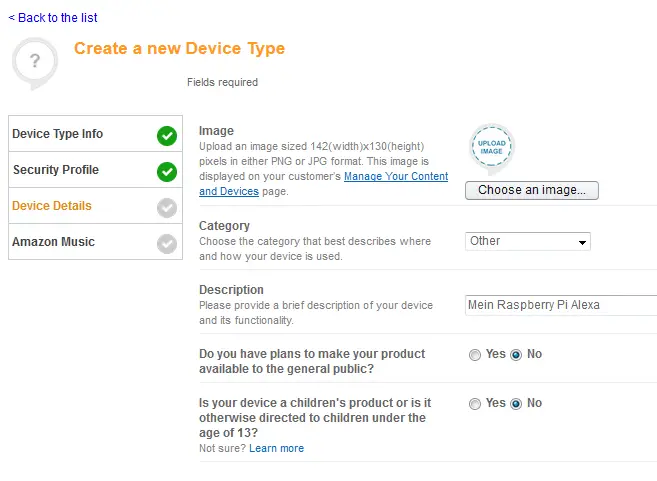Click the 'Create a new Device Type' heading

coord(179,49)
